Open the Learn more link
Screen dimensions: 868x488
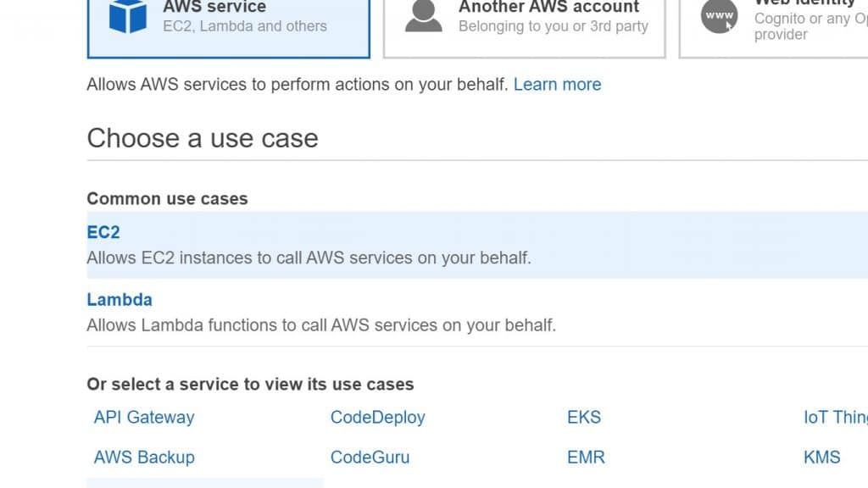pos(557,84)
